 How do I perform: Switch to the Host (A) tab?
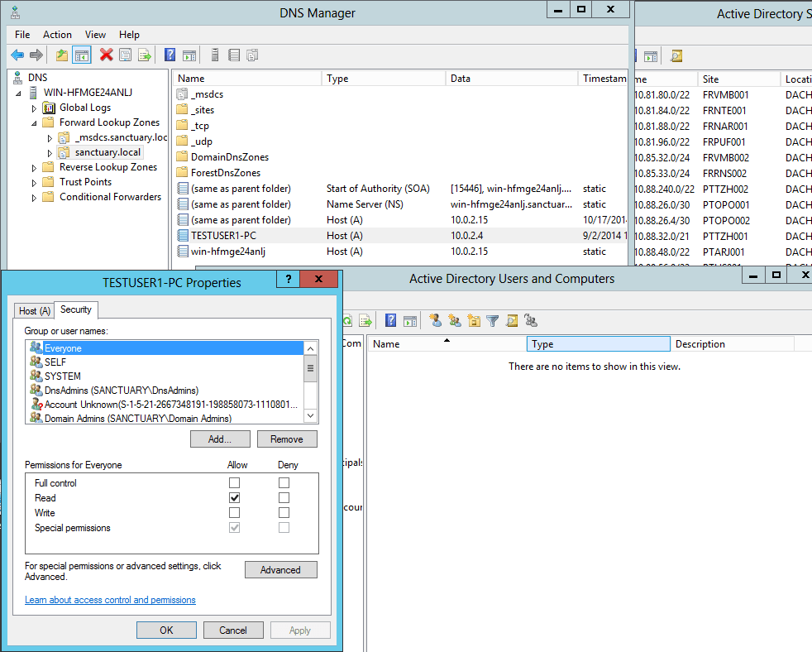[33, 310]
